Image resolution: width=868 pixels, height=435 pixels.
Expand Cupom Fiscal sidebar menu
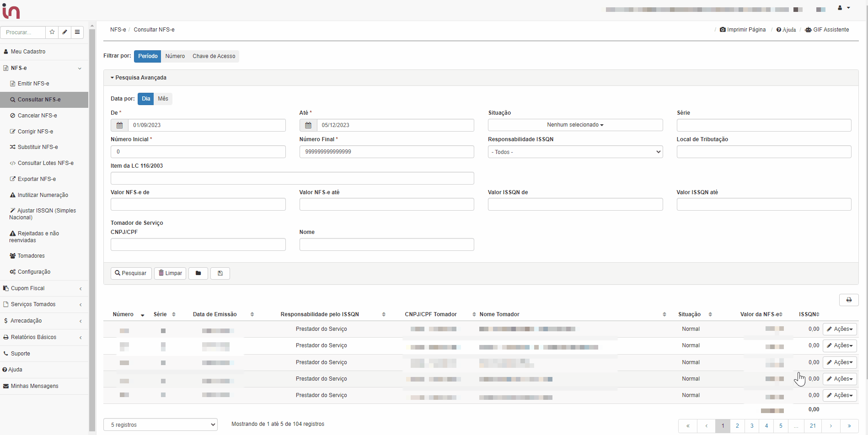pyautogui.click(x=28, y=288)
